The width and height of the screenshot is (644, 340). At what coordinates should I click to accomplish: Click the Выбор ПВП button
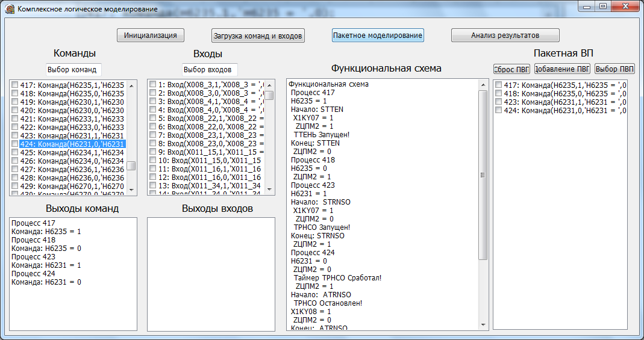[614, 69]
